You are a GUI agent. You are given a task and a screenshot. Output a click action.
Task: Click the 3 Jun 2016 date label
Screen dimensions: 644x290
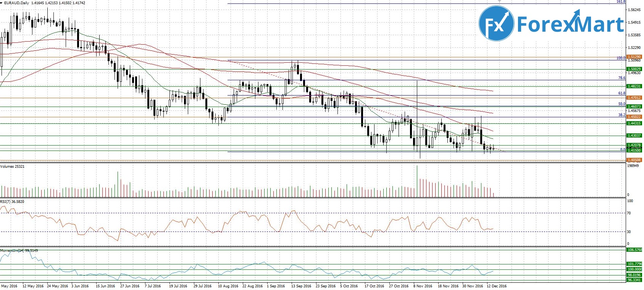(x=80, y=286)
